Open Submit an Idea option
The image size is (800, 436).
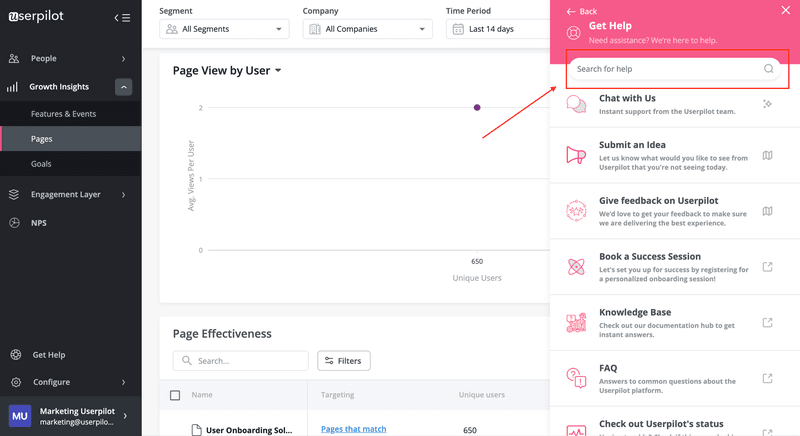tap(675, 155)
